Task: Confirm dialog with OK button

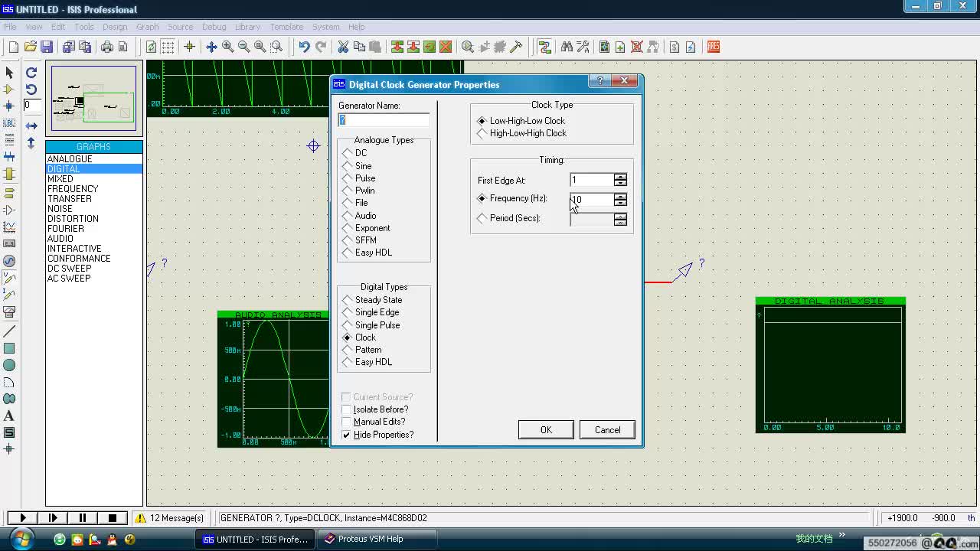Action: pyautogui.click(x=546, y=430)
